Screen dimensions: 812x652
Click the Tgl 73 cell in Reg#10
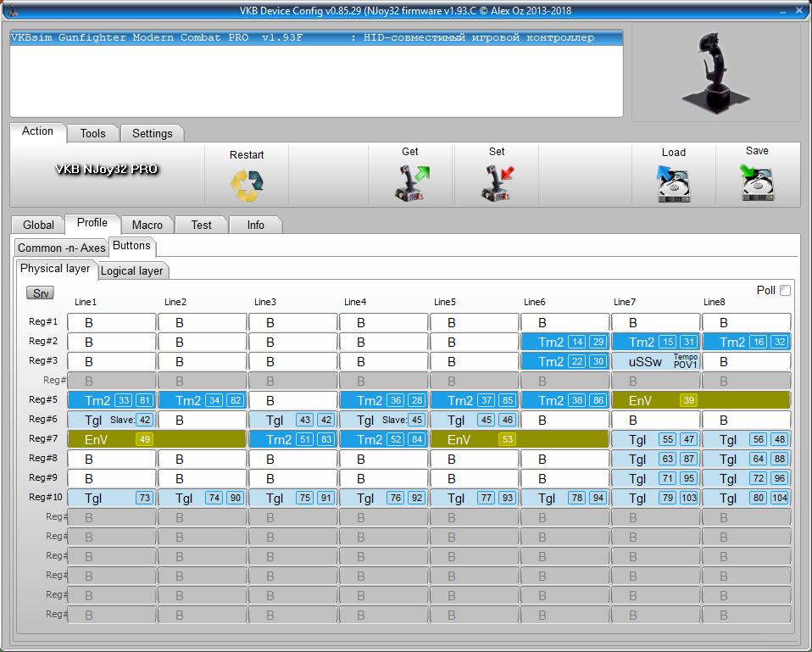[112, 499]
